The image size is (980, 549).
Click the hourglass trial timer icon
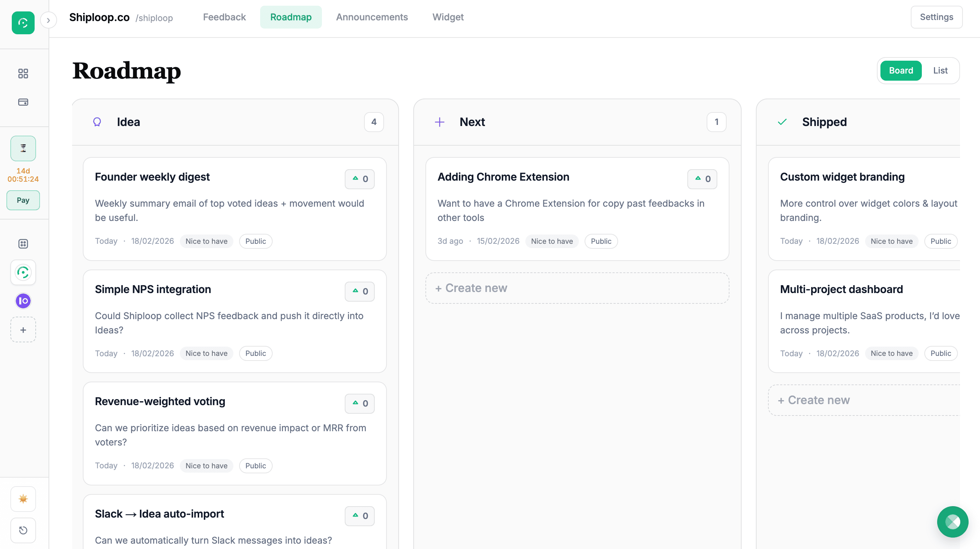(x=23, y=148)
